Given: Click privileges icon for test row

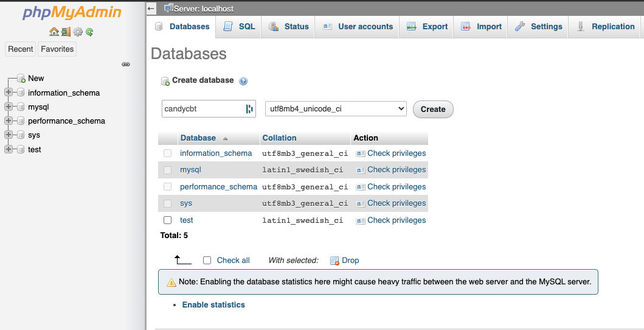Looking at the screenshot, I should 361,220.
